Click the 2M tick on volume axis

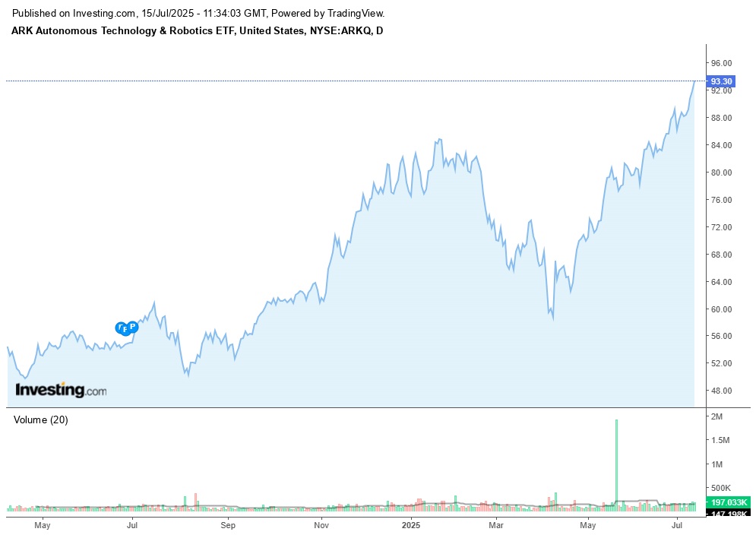point(716,417)
